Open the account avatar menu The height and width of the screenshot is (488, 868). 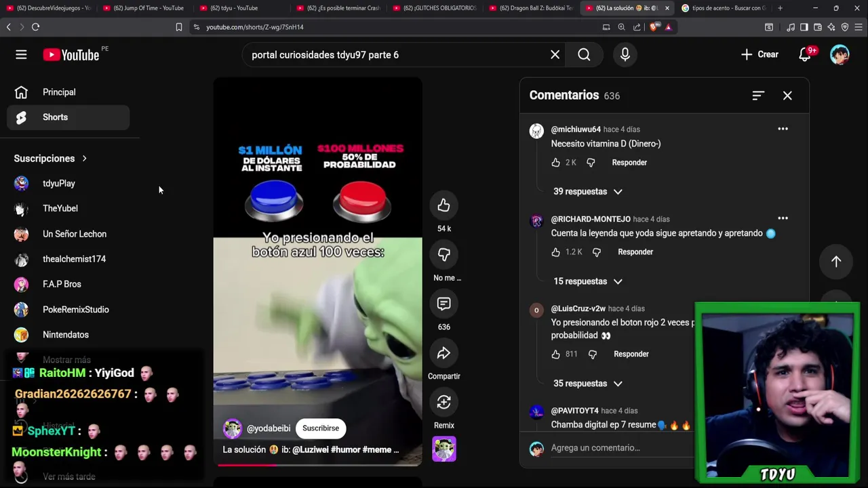point(840,55)
